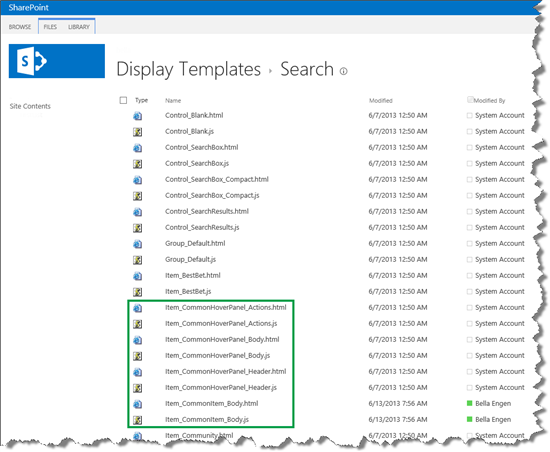The width and height of the screenshot is (550, 452).
Task: Sort by the Modified column header
Action: (381, 101)
